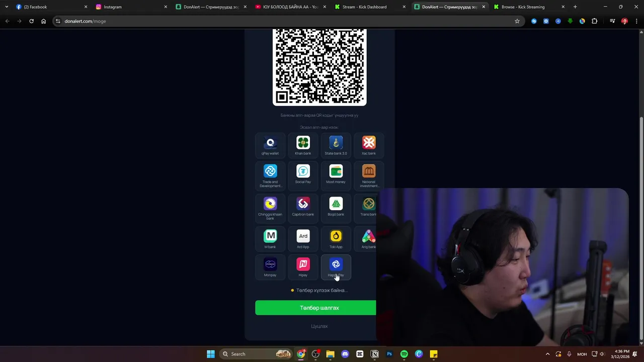
Task: Open the Ard App option
Action: pos(303,239)
